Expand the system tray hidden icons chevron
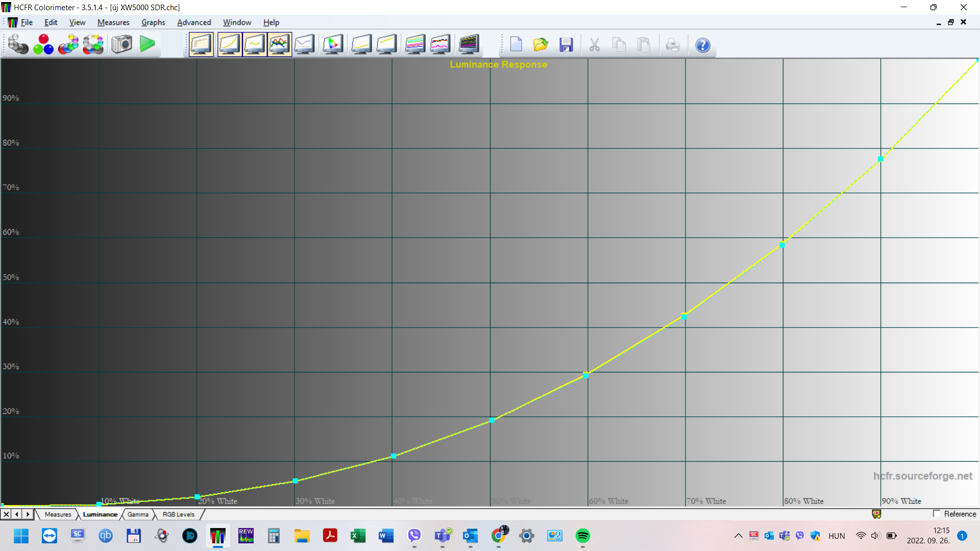Image resolution: width=980 pixels, height=551 pixels. coord(738,536)
